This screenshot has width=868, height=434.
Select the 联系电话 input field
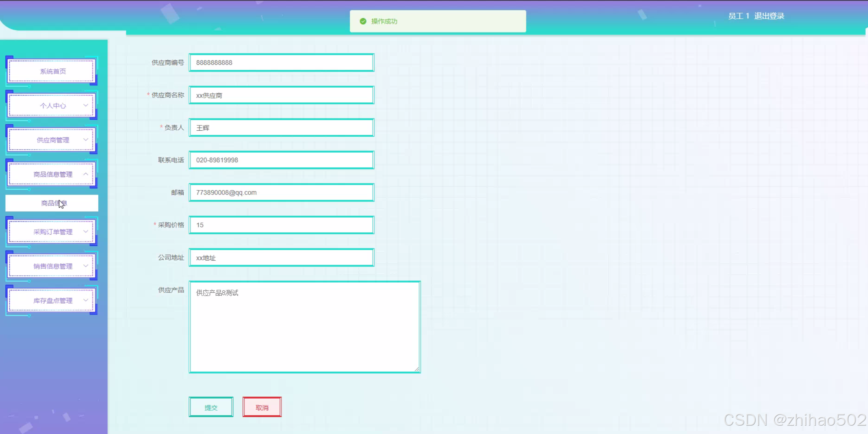pyautogui.click(x=281, y=160)
